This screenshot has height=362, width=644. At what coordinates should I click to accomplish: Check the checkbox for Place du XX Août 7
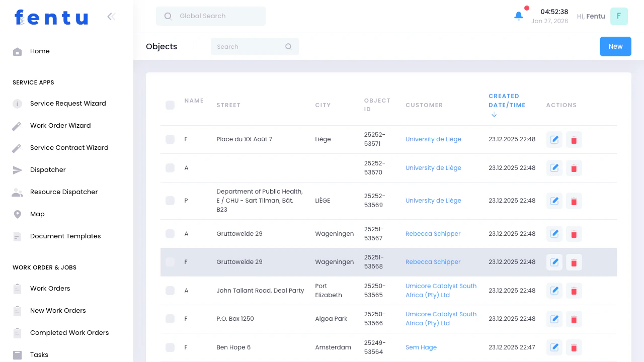[x=170, y=139]
